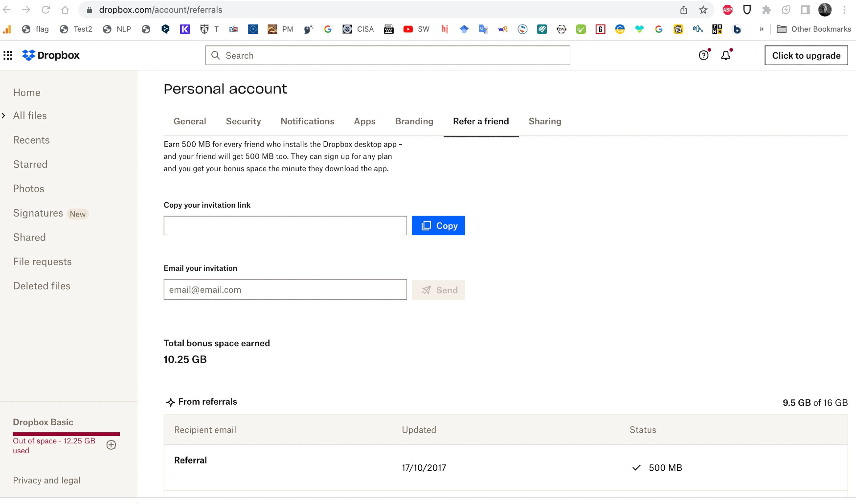
Task: Switch to the Notifications tab
Action: pos(307,121)
